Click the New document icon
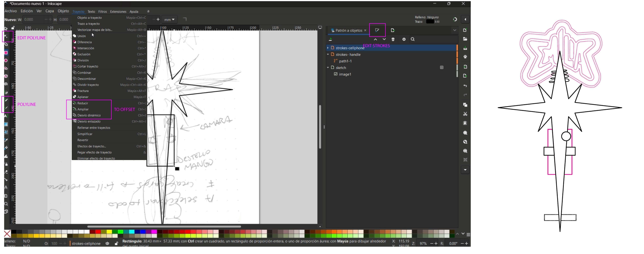 [x=465, y=30]
